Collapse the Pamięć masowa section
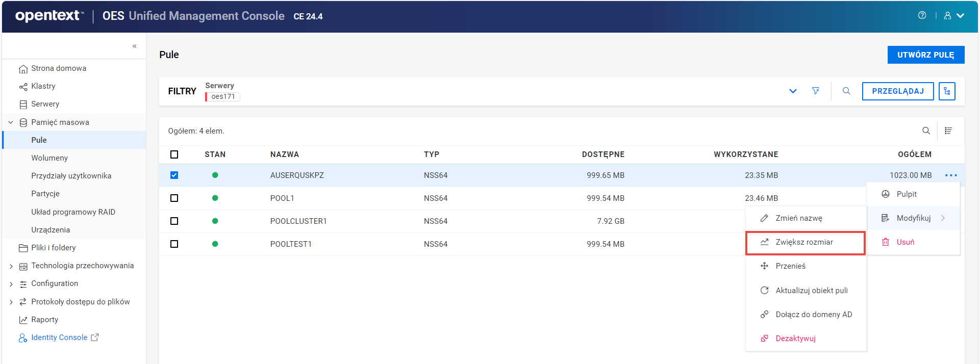This screenshot has height=364, width=980. (11, 122)
